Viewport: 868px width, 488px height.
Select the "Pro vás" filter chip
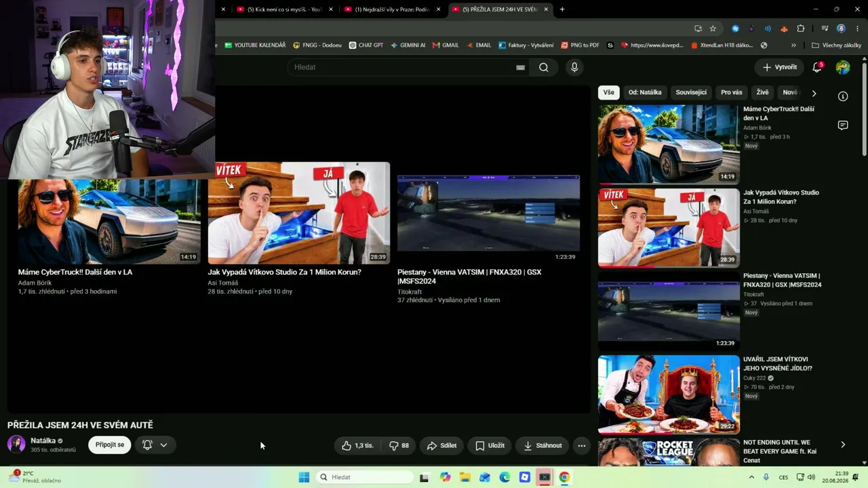click(732, 92)
